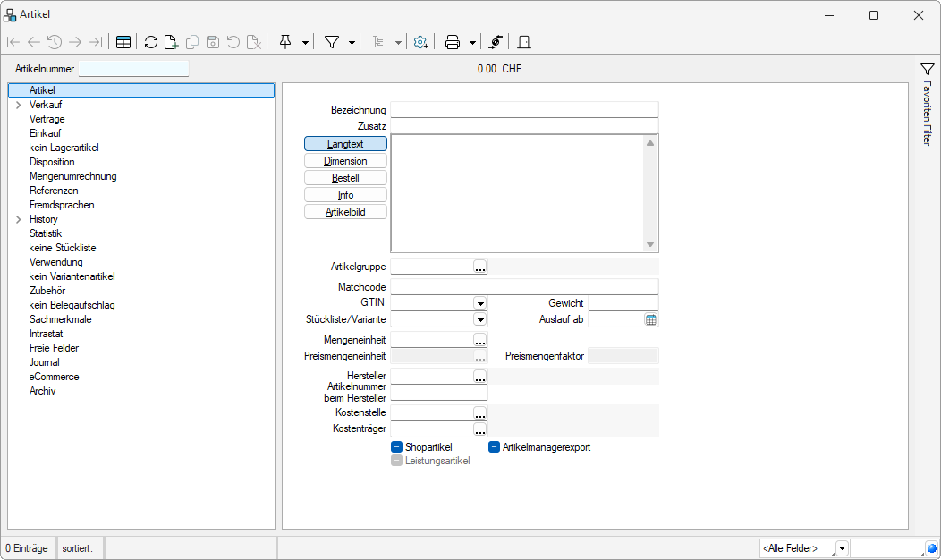
Task: Toggle the Shopartikel checkbox
Action: [x=396, y=447]
